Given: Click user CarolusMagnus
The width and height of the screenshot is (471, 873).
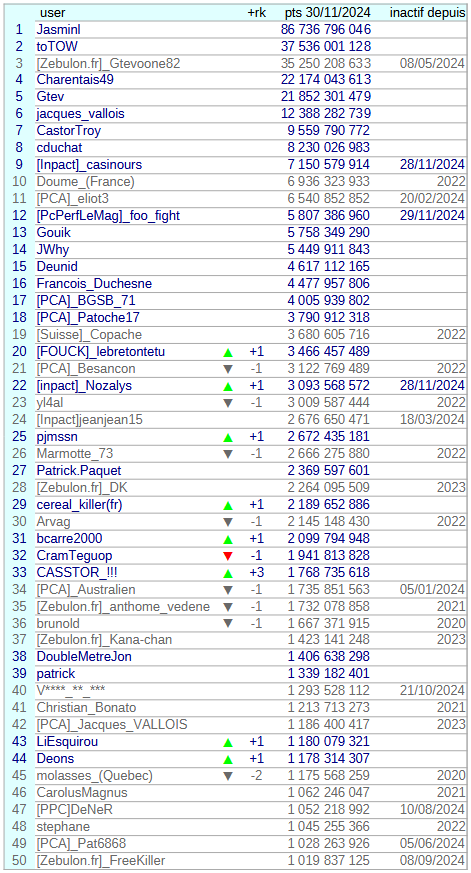Looking at the screenshot, I should click(82, 793).
